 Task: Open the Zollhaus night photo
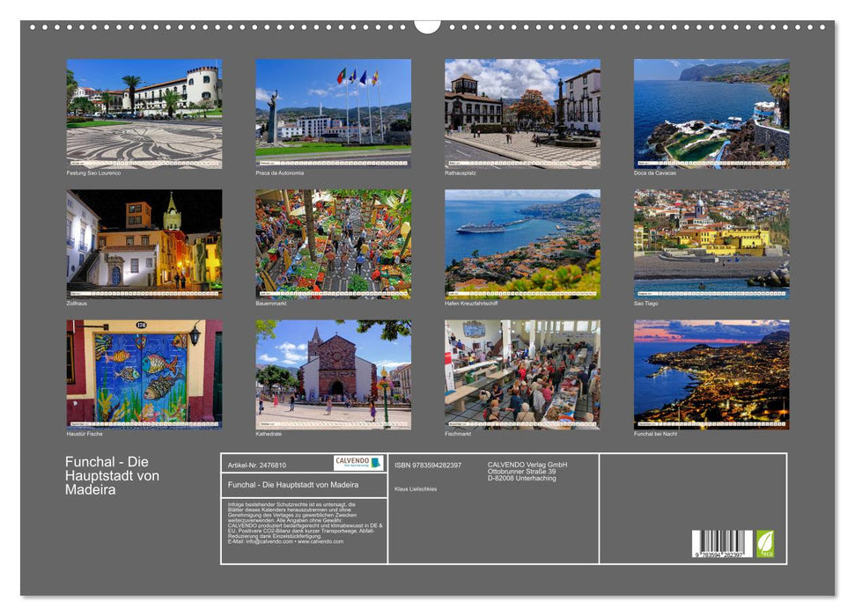pyautogui.click(x=144, y=244)
